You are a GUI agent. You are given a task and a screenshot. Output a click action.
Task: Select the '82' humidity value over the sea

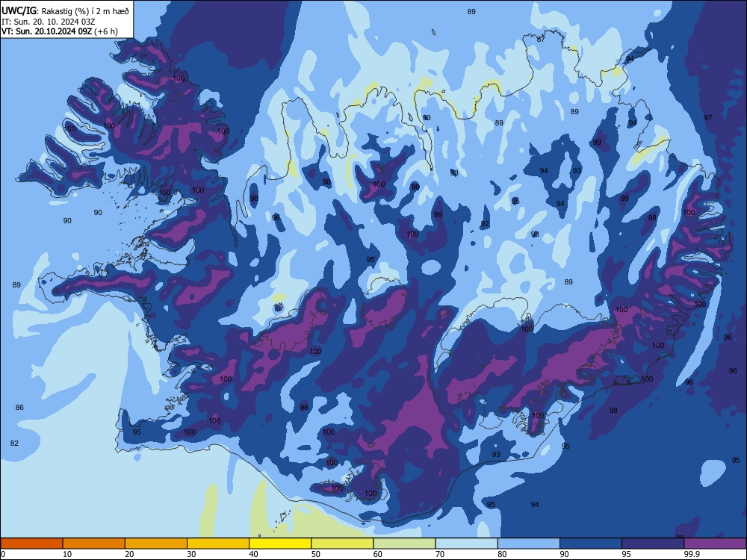pos(14,444)
